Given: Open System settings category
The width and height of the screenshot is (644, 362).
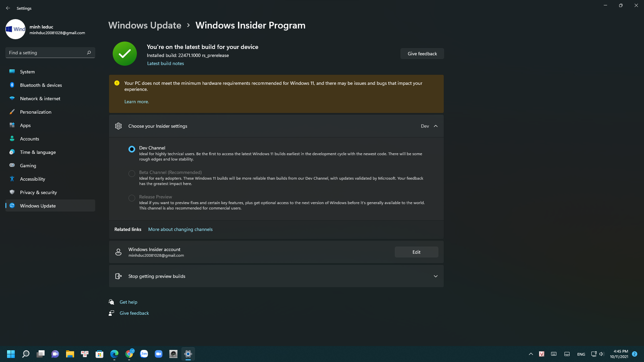Looking at the screenshot, I should (x=50, y=72).
